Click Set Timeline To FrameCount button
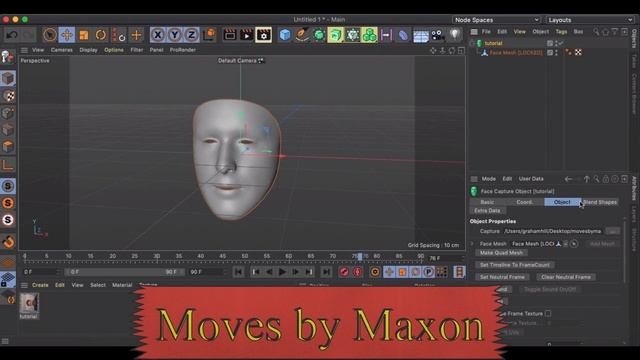 (515, 265)
